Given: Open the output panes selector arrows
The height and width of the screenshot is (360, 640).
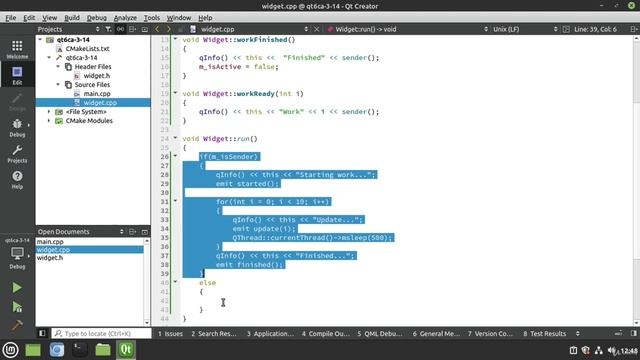Looking at the screenshot, I should click(x=578, y=333).
